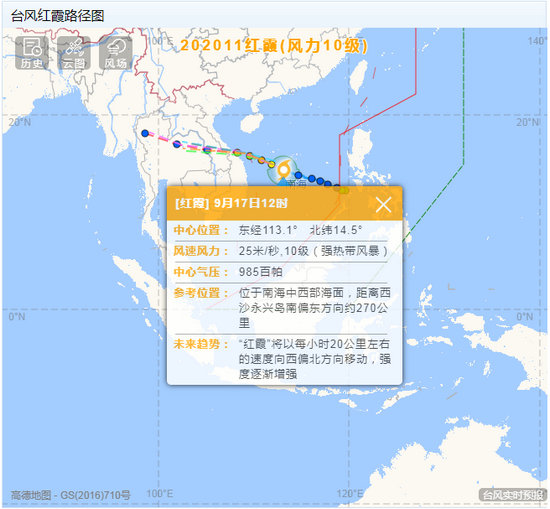Click the [红霞] 9月17日12时 popup header text

pos(231,203)
